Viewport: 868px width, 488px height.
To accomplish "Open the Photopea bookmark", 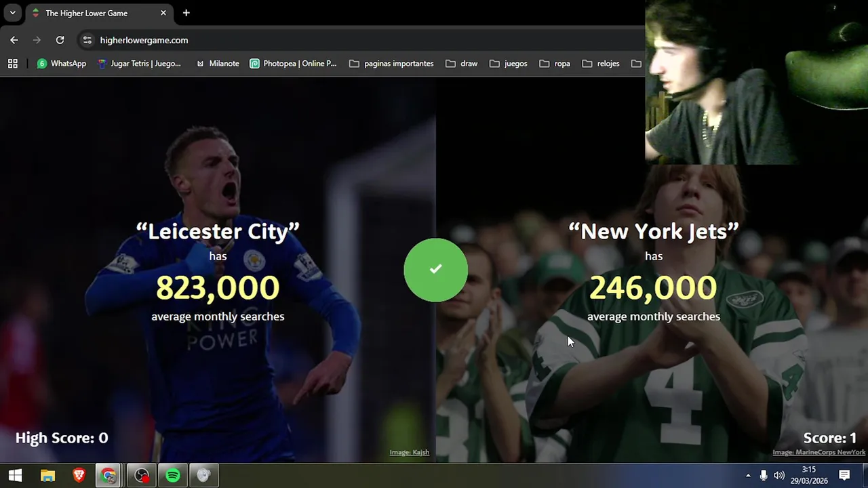I will [x=293, y=64].
